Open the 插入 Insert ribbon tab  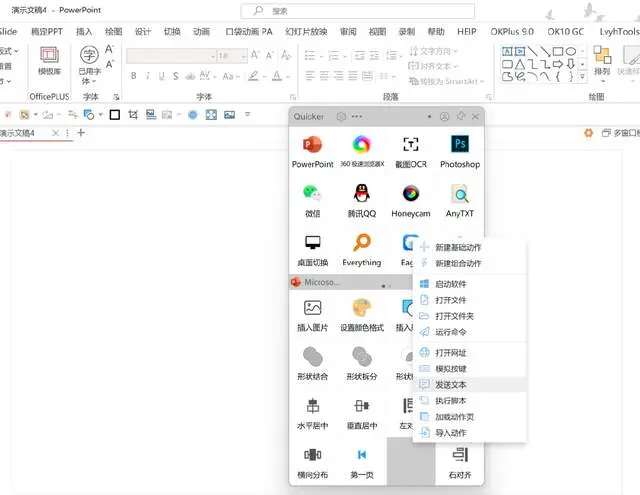click(x=84, y=32)
